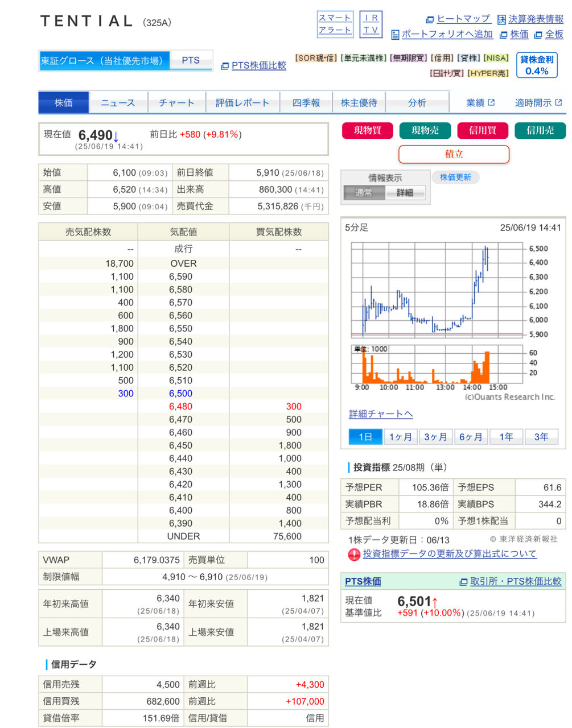The image size is (572, 728).
Task: Click the 決算発表情報 calendar icon
Action: tap(501, 20)
